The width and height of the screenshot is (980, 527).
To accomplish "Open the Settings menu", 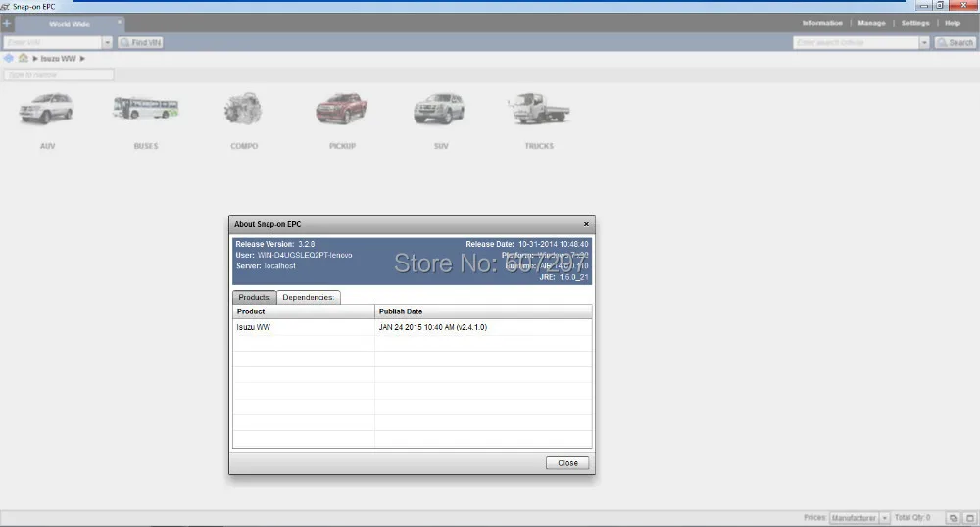I will pos(915,24).
